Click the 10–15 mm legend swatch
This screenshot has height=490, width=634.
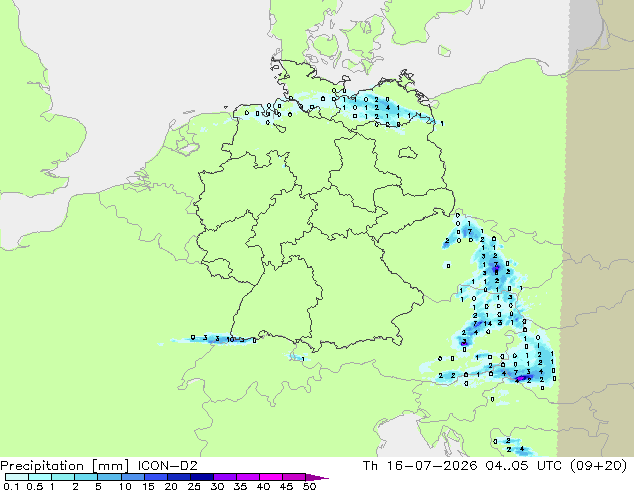tap(132, 477)
